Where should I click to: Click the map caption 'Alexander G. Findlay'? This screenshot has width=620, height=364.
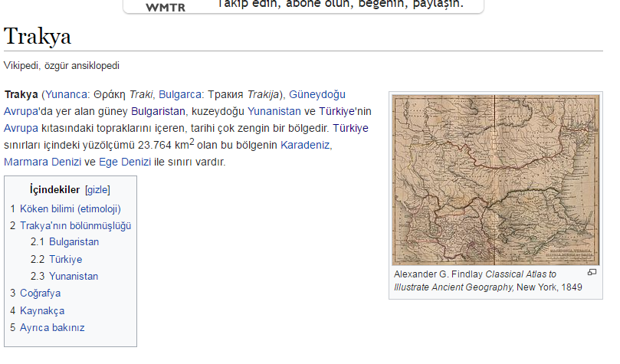[x=438, y=274]
